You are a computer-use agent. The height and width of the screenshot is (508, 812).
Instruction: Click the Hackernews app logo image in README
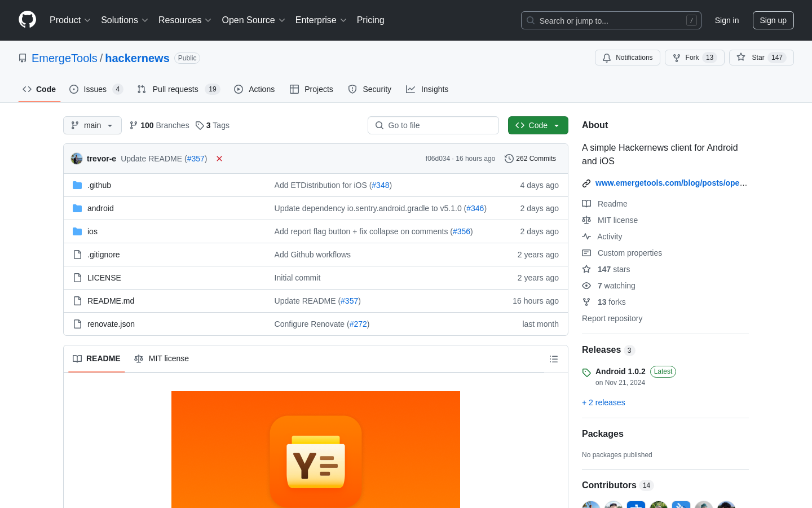[x=316, y=449]
